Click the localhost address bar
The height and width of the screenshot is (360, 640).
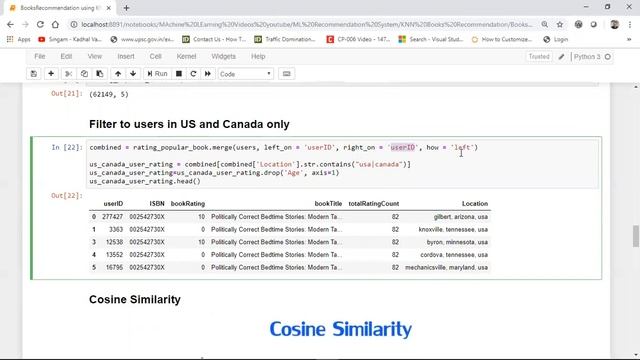[306, 24]
